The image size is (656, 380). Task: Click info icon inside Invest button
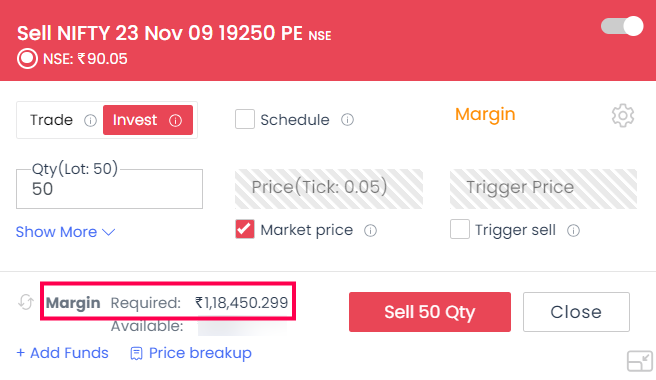[x=175, y=121]
